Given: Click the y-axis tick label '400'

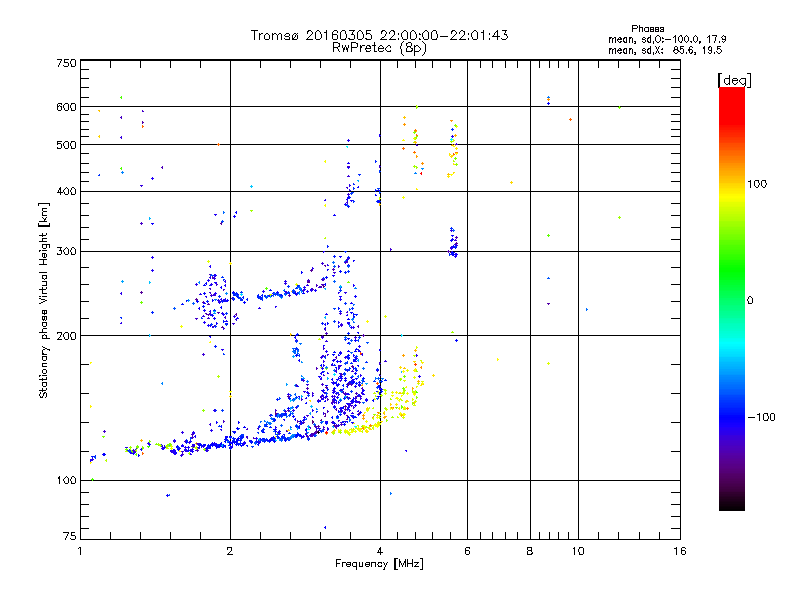Looking at the screenshot, I should pyautogui.click(x=66, y=191).
